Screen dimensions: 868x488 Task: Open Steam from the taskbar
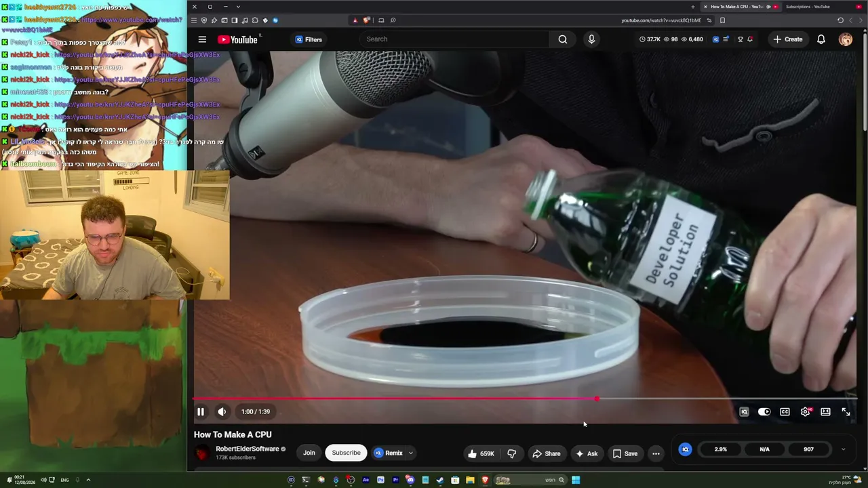click(440, 480)
